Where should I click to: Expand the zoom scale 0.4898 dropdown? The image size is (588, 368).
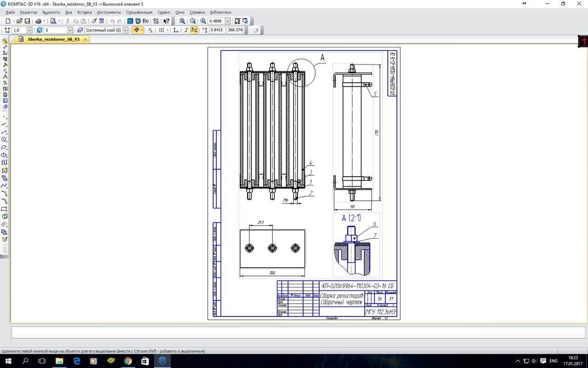(226, 21)
